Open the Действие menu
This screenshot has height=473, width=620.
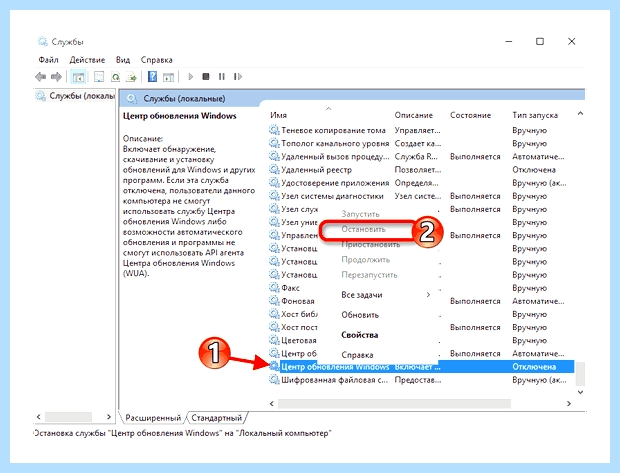tap(87, 60)
